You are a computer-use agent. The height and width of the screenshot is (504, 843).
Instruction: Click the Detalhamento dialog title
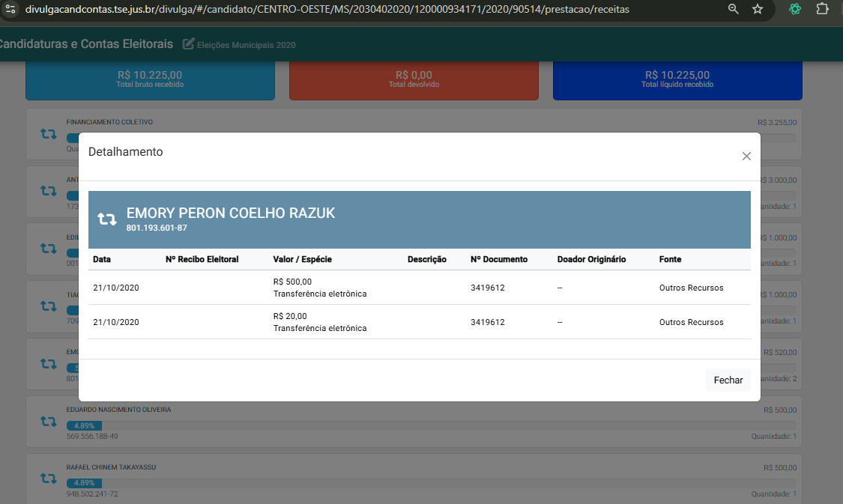coord(125,151)
